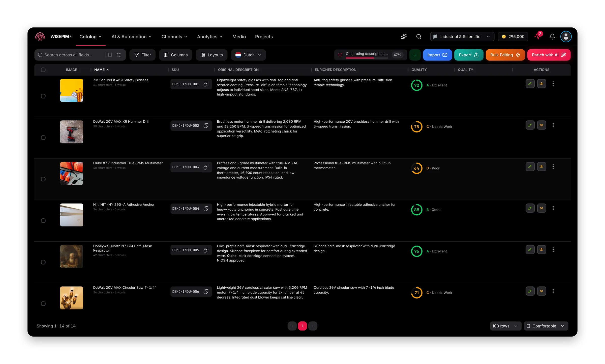Edit the 3M SecureFit 400 Safety Glasses row
The image size is (605, 364).
(530, 84)
